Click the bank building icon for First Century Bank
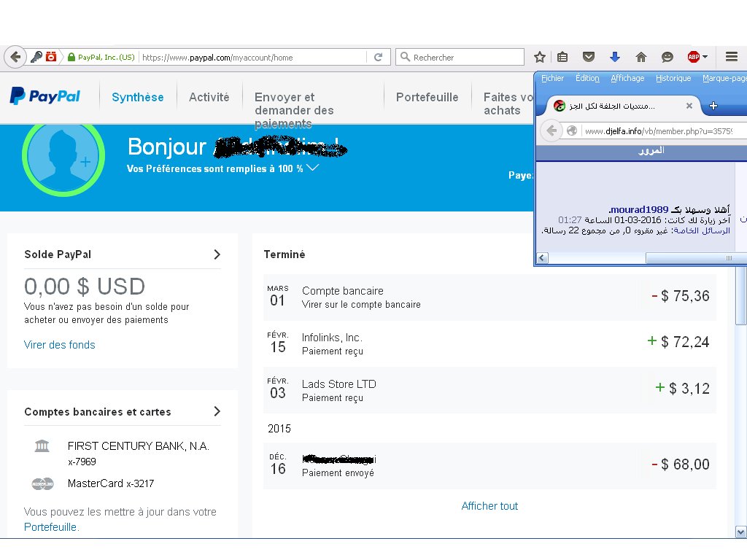Screen dimensions: 747x560 click(42, 446)
